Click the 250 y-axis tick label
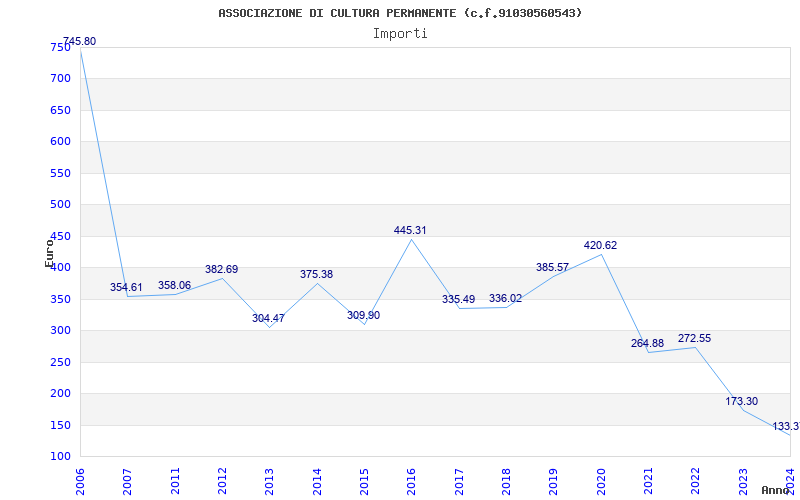The height and width of the screenshot is (500, 800). point(60,362)
